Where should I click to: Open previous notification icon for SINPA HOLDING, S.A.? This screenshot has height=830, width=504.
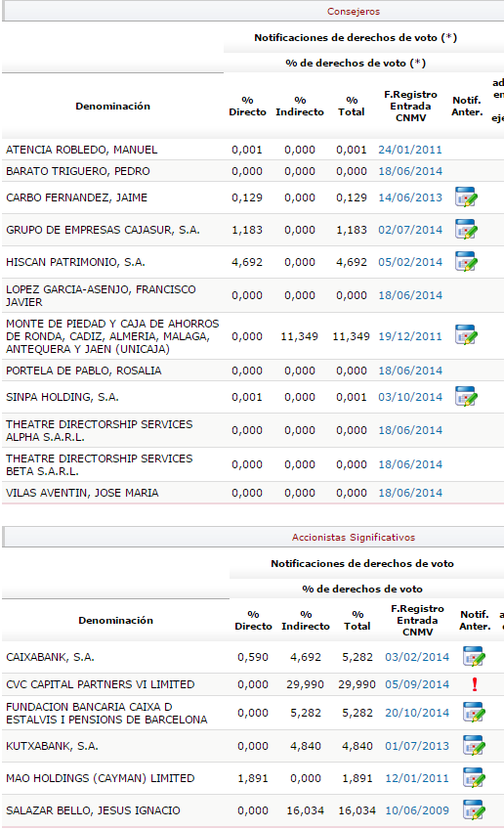coord(466,397)
